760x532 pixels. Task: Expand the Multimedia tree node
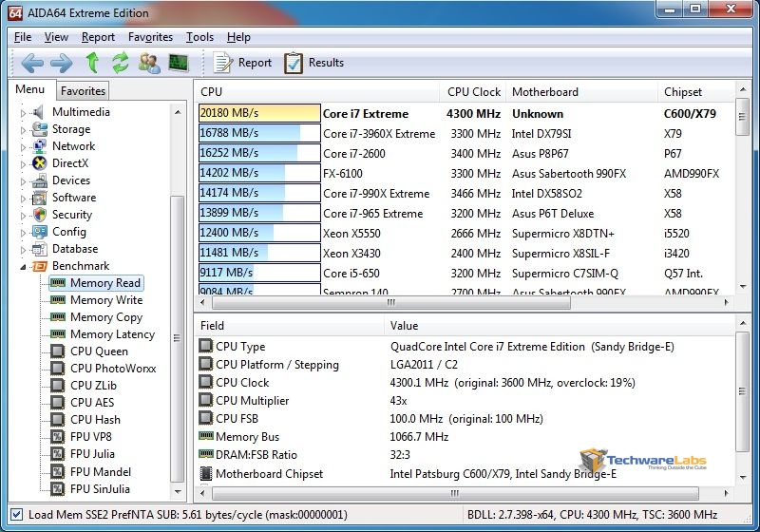pyautogui.click(x=23, y=113)
